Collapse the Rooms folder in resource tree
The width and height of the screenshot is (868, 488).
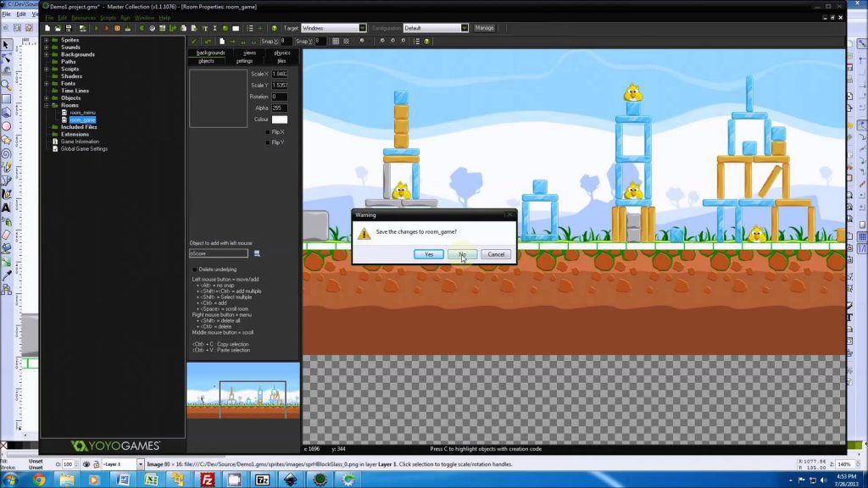click(47, 105)
